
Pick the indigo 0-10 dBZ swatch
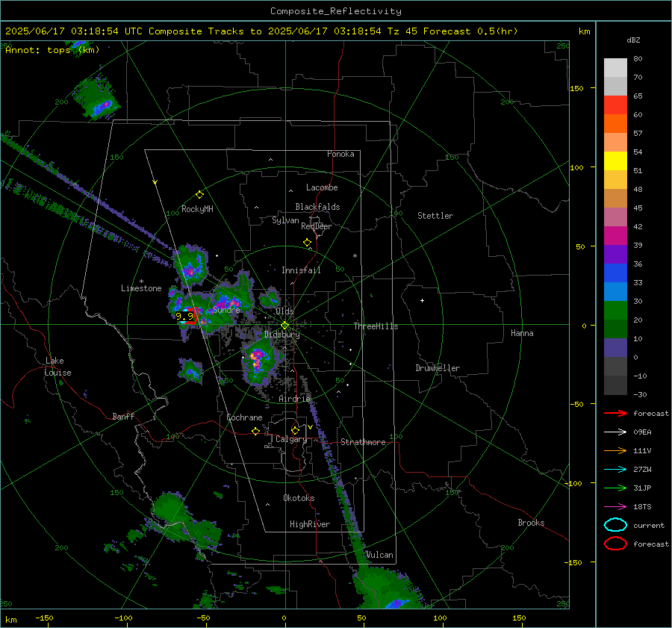[615, 348]
